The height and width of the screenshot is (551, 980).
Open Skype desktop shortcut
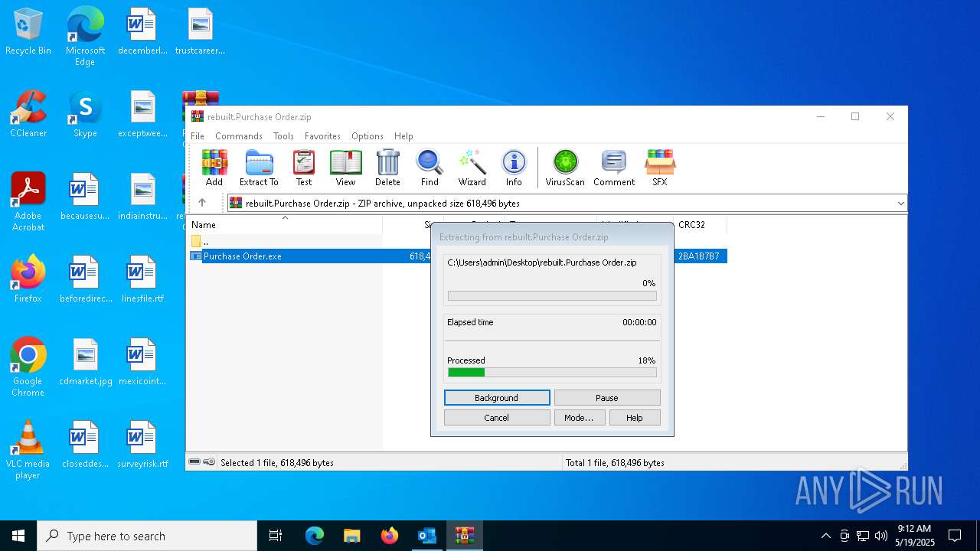click(x=85, y=114)
